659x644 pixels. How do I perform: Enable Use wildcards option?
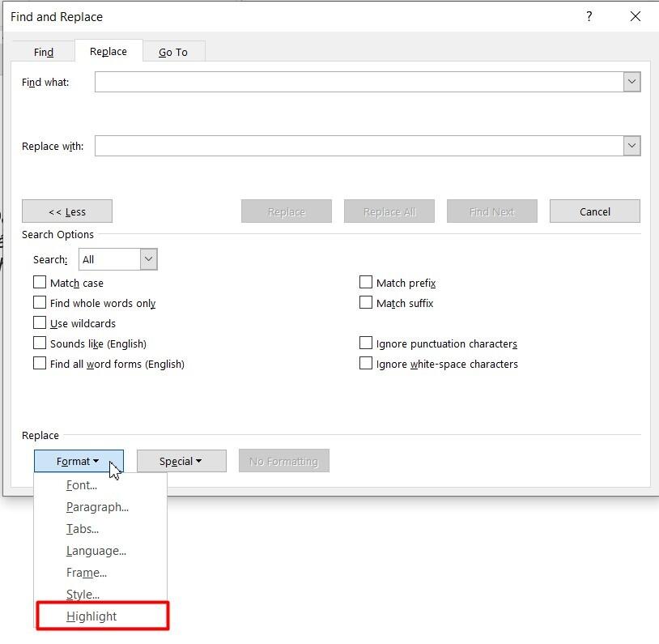click(x=40, y=322)
